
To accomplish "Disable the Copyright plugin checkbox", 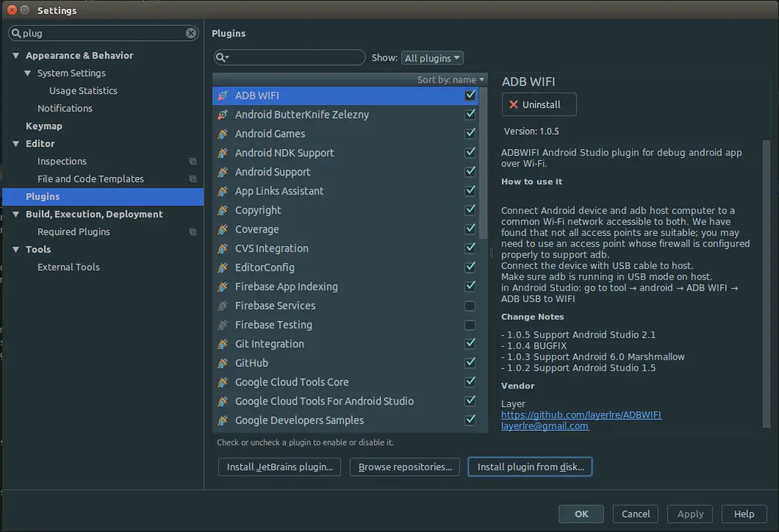I will pos(470,210).
